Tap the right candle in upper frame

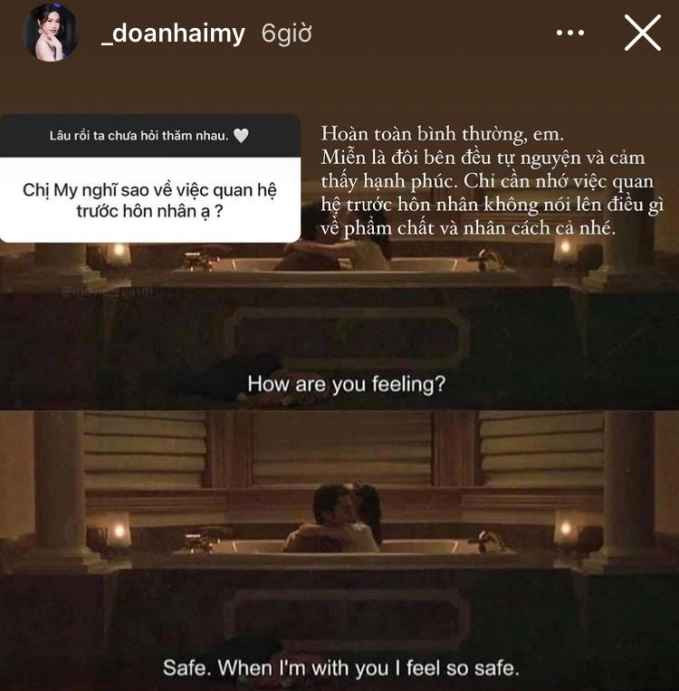coord(566,249)
